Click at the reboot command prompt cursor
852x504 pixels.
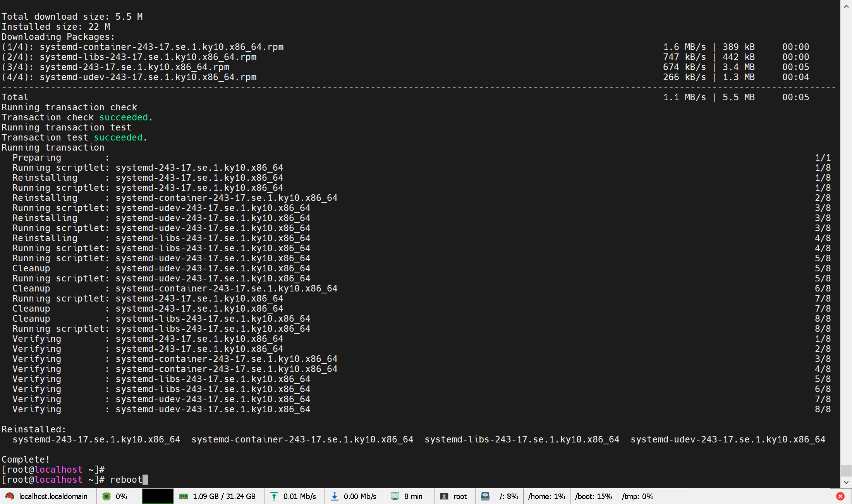pos(145,480)
